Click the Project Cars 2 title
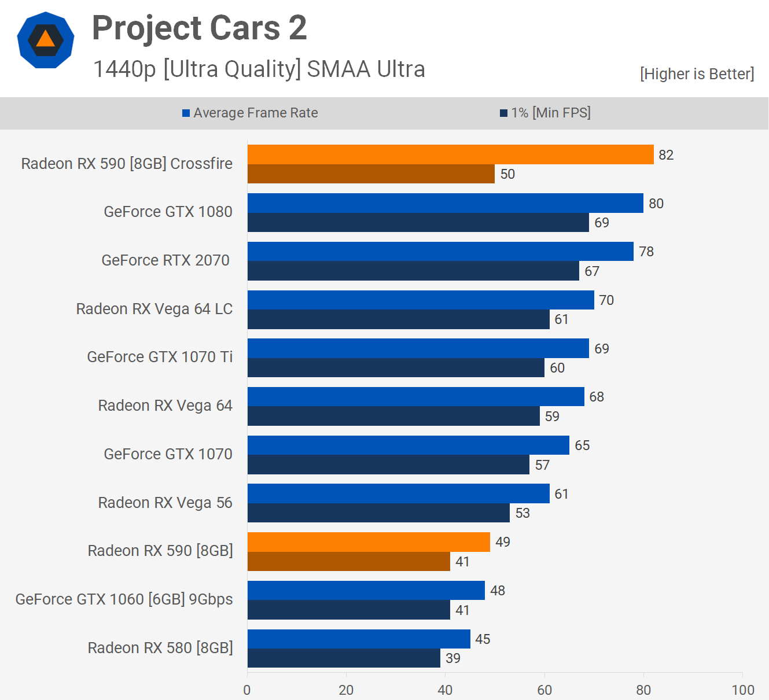 [x=199, y=28]
